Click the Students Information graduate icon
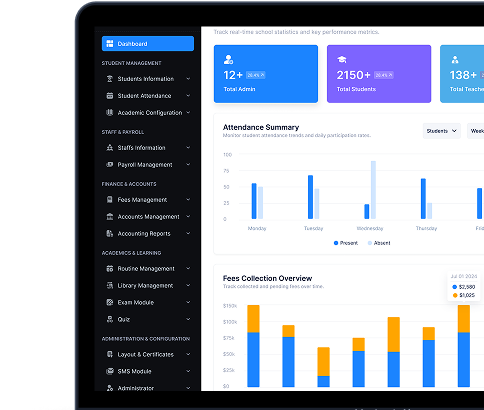 point(110,79)
